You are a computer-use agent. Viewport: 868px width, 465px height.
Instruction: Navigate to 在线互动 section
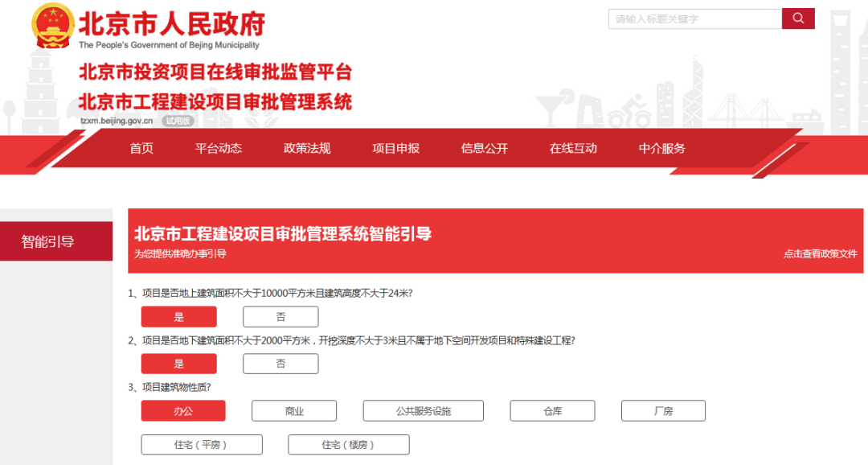[x=573, y=148]
